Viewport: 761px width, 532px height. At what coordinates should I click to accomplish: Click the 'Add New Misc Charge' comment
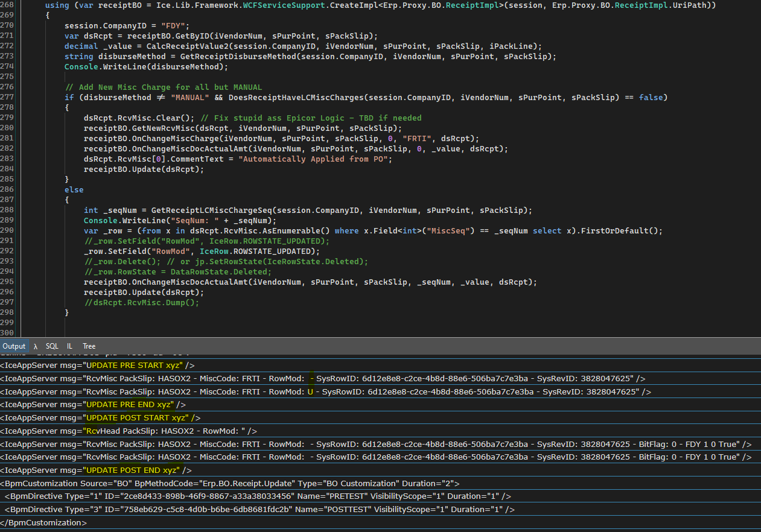tap(164, 87)
